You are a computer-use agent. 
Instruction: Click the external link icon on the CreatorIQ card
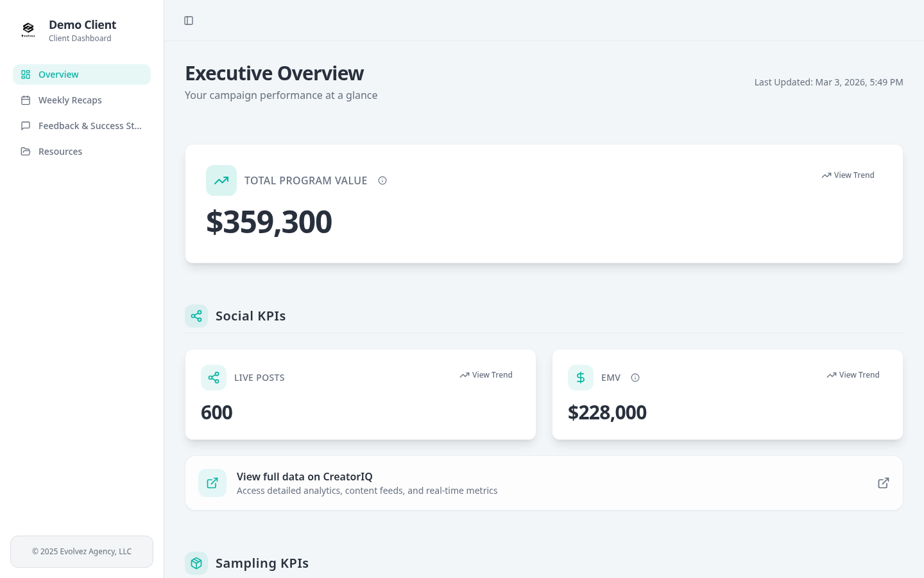pos(884,483)
